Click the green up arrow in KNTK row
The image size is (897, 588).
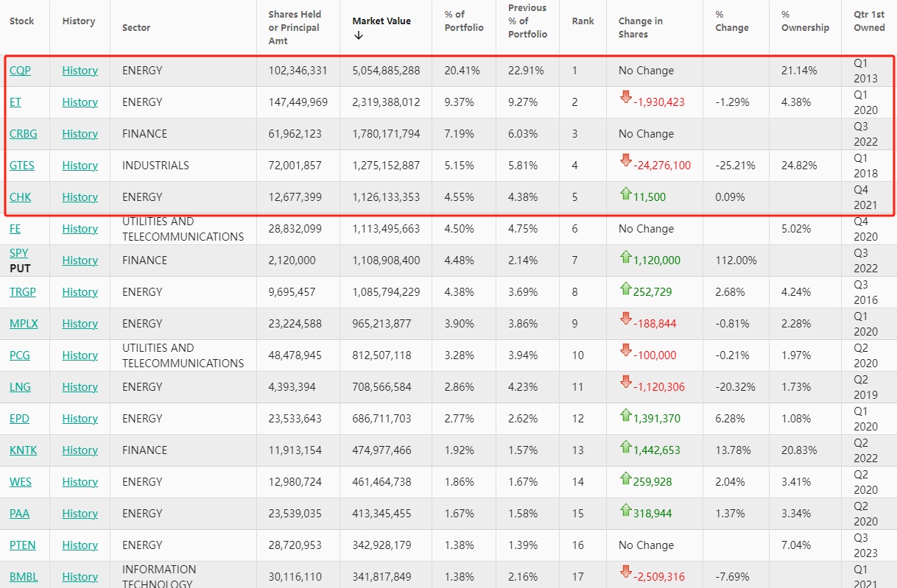[625, 447]
